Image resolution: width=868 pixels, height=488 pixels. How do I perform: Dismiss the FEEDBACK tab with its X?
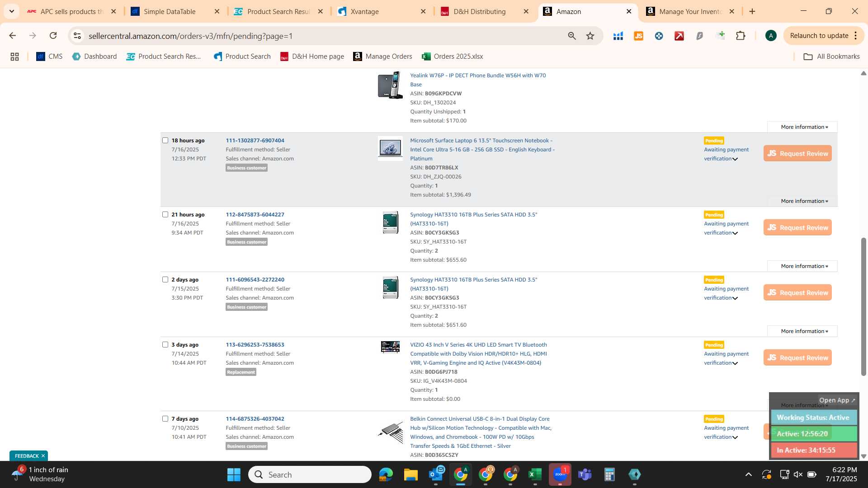(x=43, y=456)
